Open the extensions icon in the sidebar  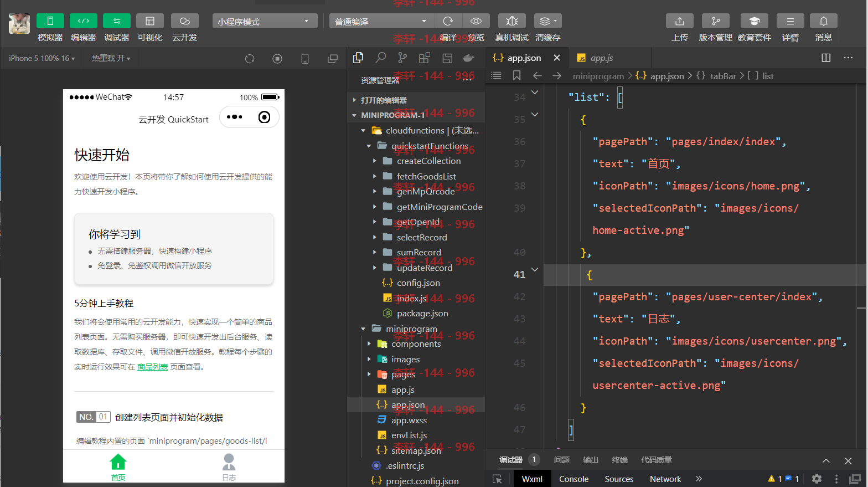425,58
